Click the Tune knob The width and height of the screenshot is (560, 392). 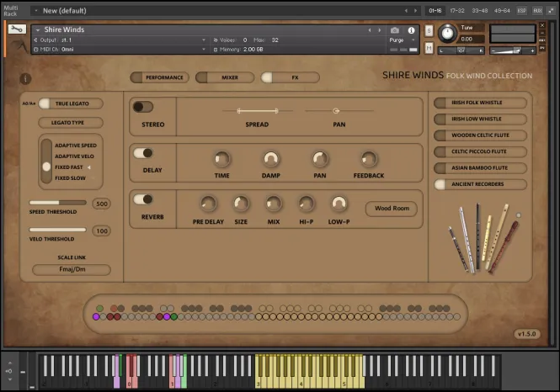click(446, 34)
